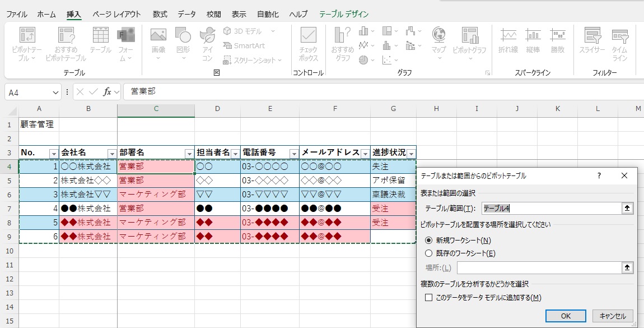Enable adding data to the Data Model

click(429, 298)
